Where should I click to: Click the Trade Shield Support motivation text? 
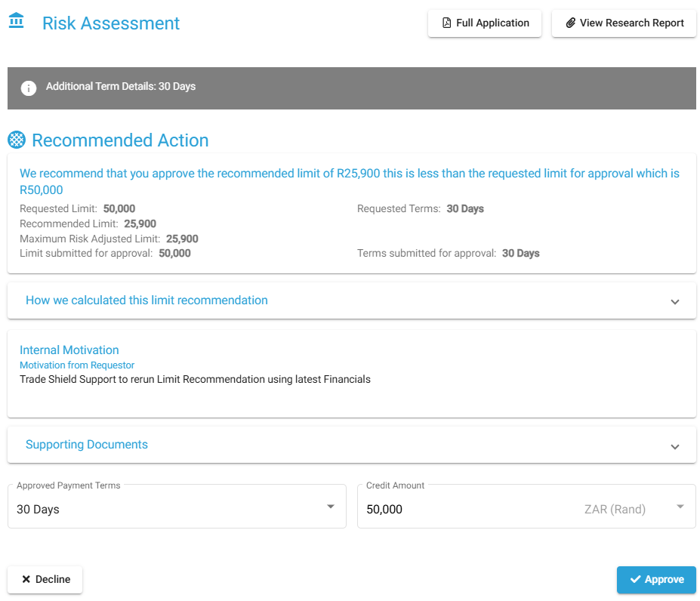tap(195, 379)
